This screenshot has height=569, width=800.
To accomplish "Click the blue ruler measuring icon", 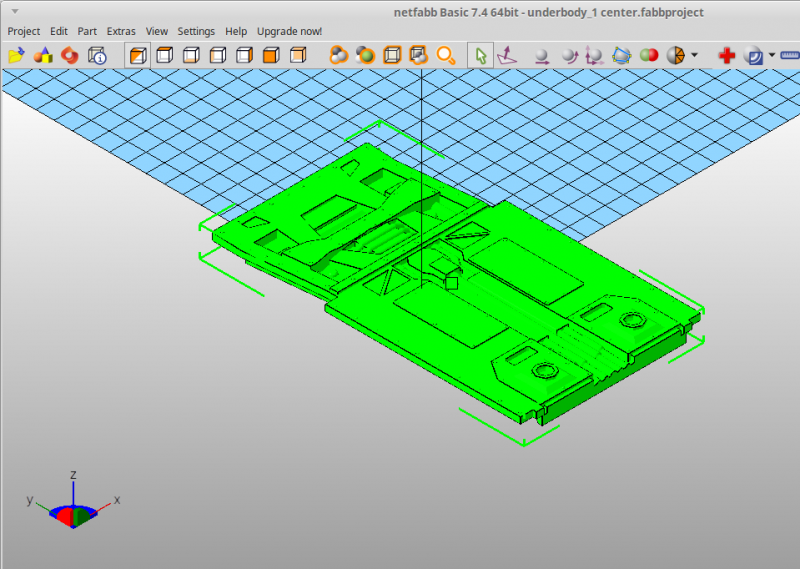I will (790, 55).
